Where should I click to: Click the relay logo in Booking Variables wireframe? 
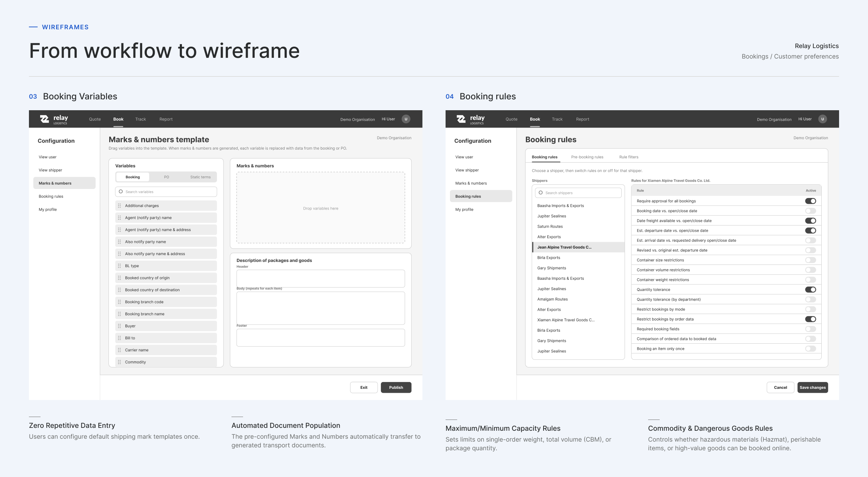(x=54, y=119)
